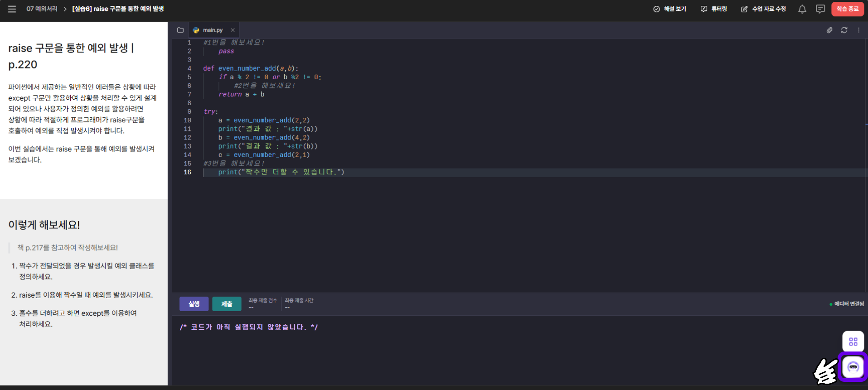Launch the chatbot helper icon
The image size is (868, 390).
click(x=853, y=367)
